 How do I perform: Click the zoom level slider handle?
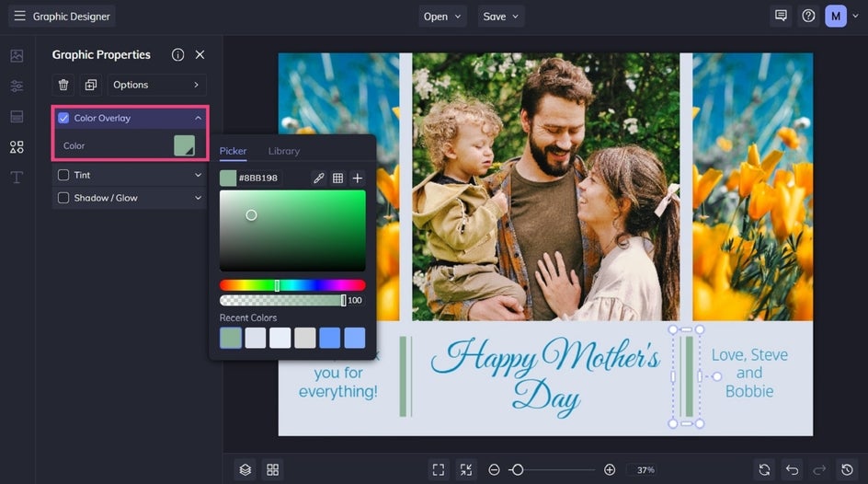517,469
